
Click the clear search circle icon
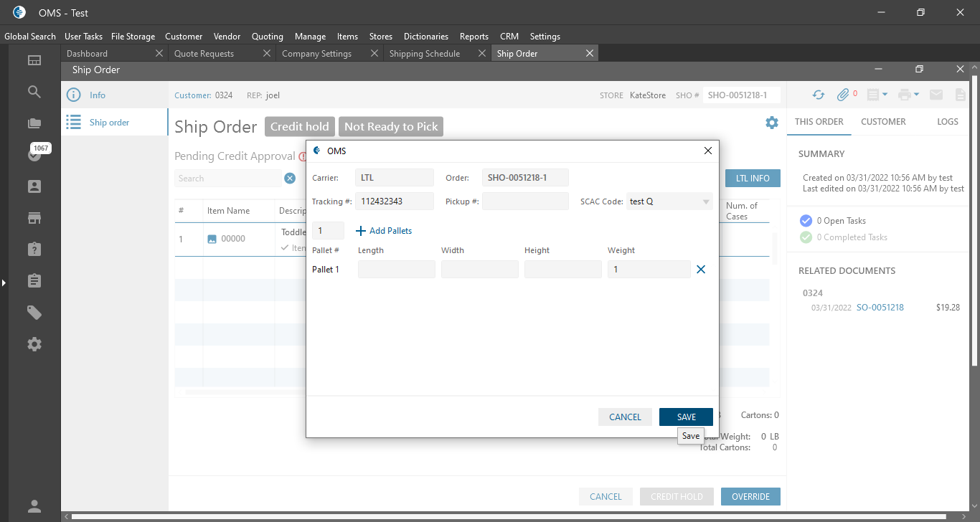click(290, 179)
